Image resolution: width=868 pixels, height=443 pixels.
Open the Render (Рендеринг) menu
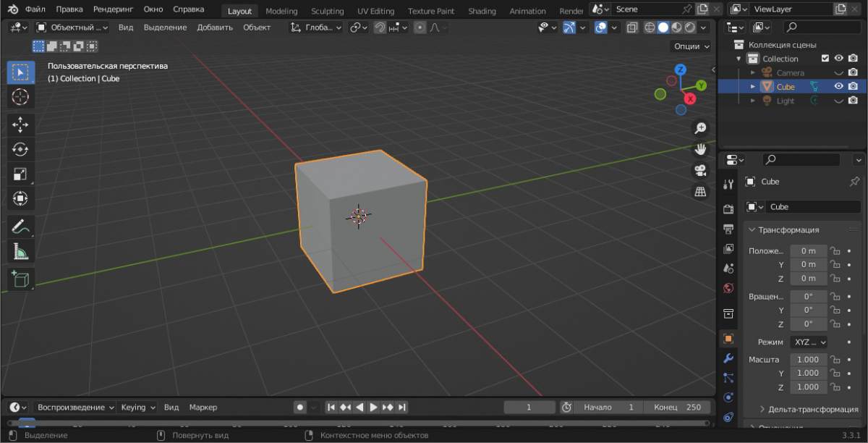(113, 10)
